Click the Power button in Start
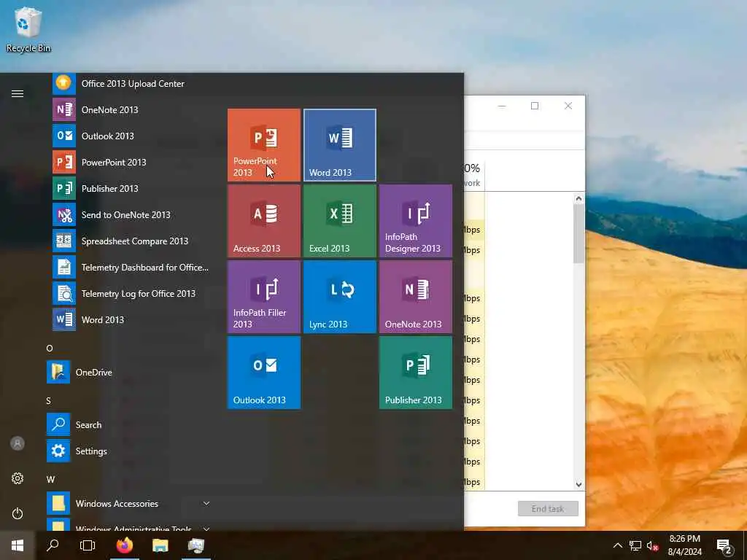This screenshot has height=560, width=747. pyautogui.click(x=18, y=514)
